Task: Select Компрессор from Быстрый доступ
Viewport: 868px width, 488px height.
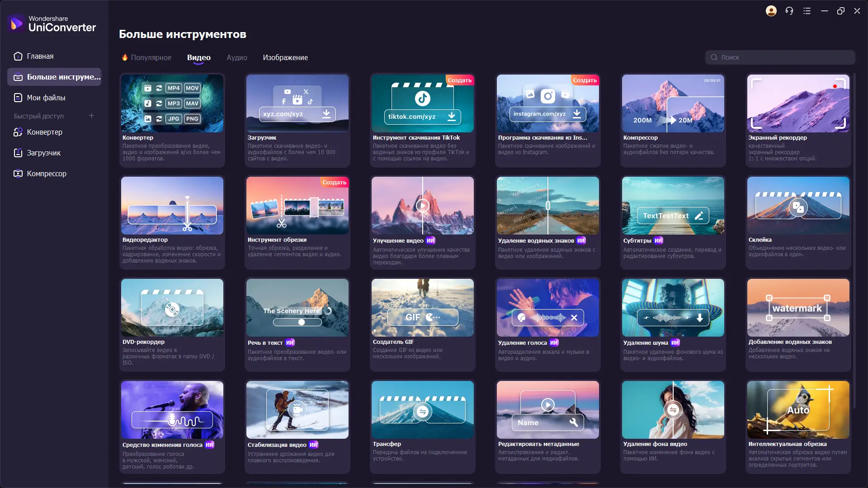Action: tap(46, 174)
